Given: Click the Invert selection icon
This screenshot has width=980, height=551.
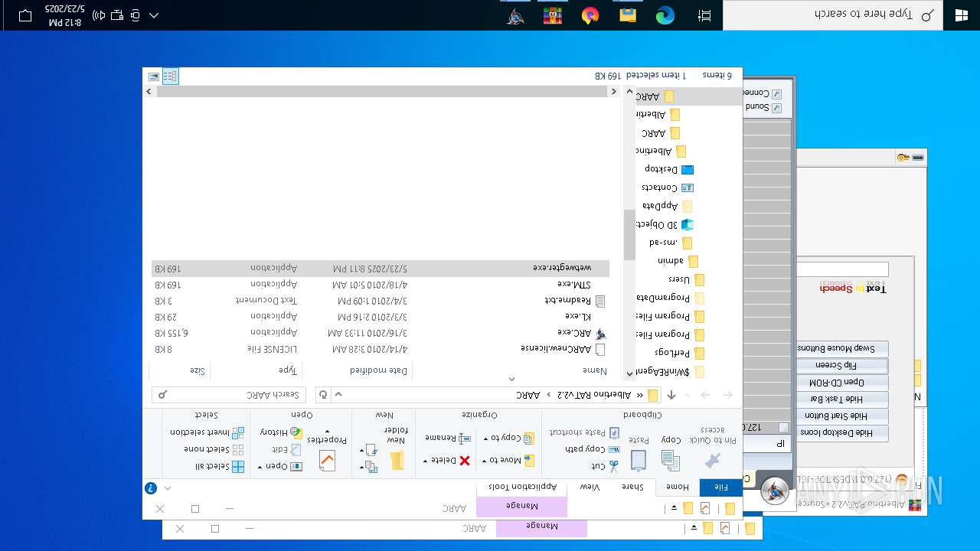Looking at the screenshot, I should [238, 432].
